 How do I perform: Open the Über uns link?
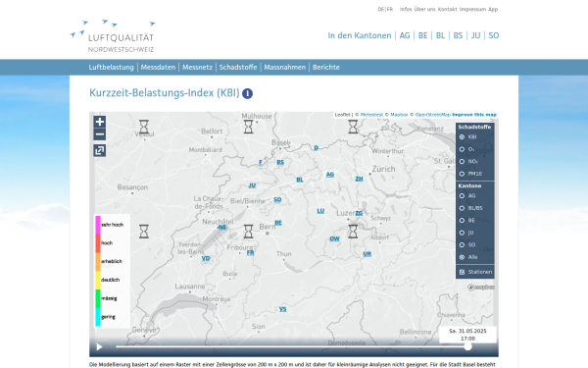point(425,10)
